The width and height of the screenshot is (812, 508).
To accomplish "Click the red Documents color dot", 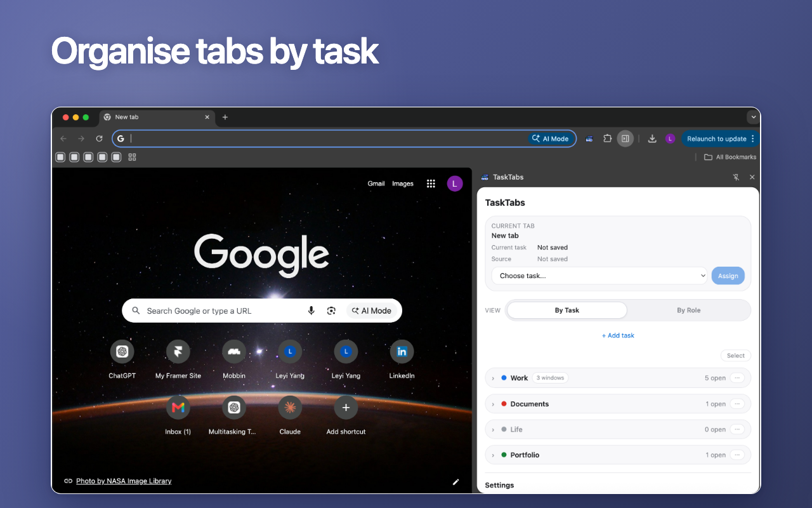I will (x=504, y=404).
